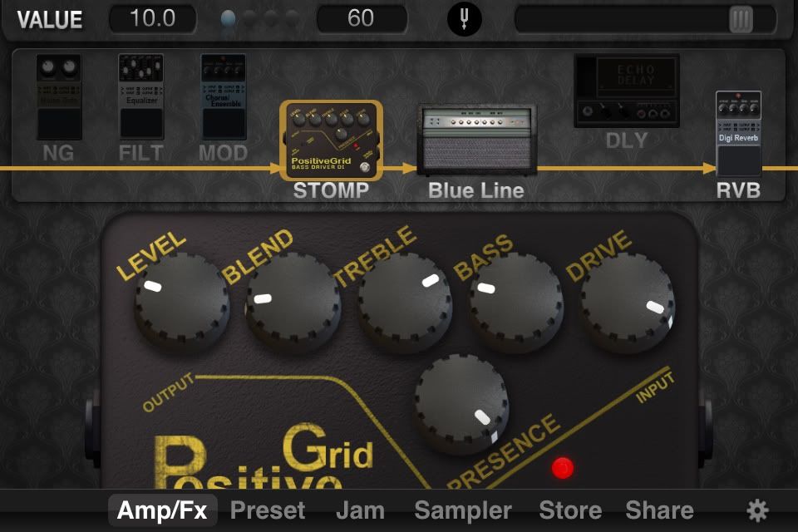Screen dimensions: 798x532
Task: Go to the Jam tab
Action: (x=360, y=510)
